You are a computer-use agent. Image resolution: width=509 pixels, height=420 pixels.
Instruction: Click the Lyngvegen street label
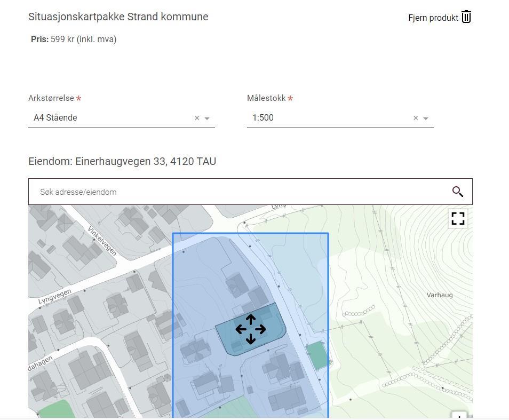54,297
